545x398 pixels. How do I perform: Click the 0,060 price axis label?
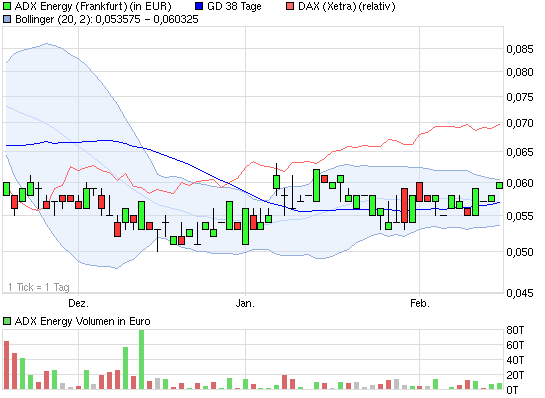click(x=520, y=183)
